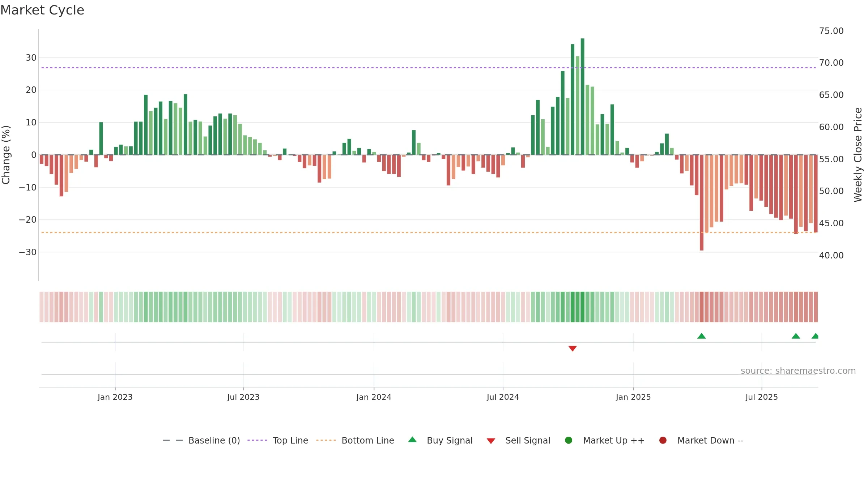868x488 pixels.
Task: Click the tallest green bar near 36 percent
Action: [583, 97]
